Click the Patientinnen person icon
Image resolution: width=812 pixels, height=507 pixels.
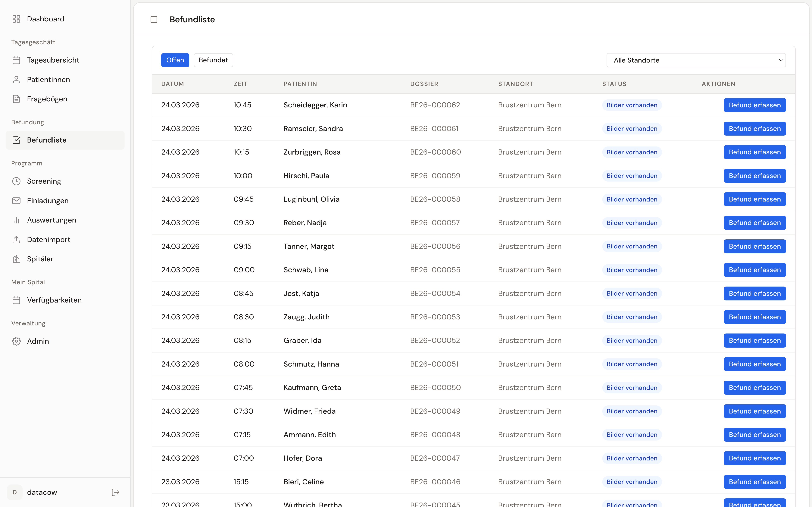[x=16, y=79]
